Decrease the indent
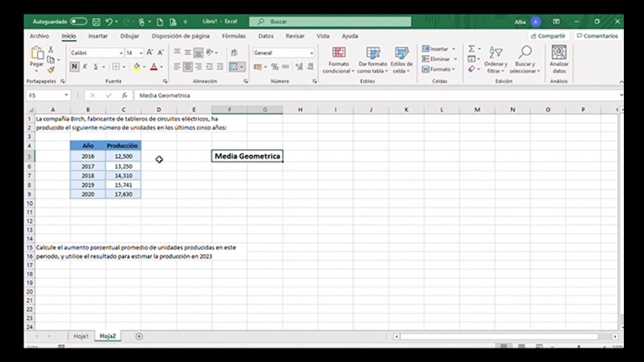 pyautogui.click(x=210, y=66)
